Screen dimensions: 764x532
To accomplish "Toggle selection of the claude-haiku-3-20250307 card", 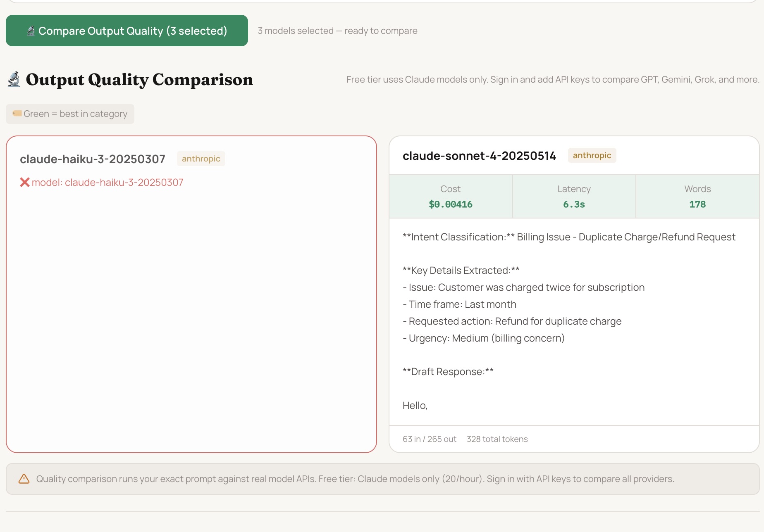I will pos(191,293).
